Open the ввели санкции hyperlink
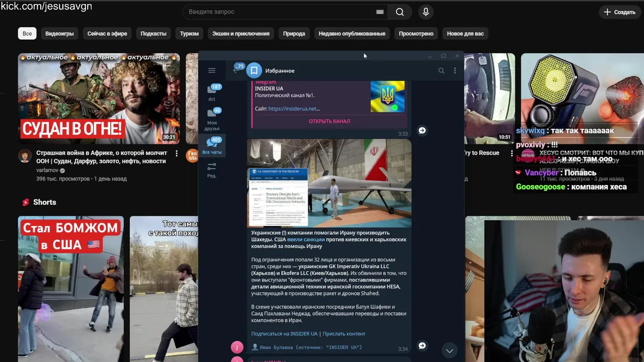 pos(305,240)
